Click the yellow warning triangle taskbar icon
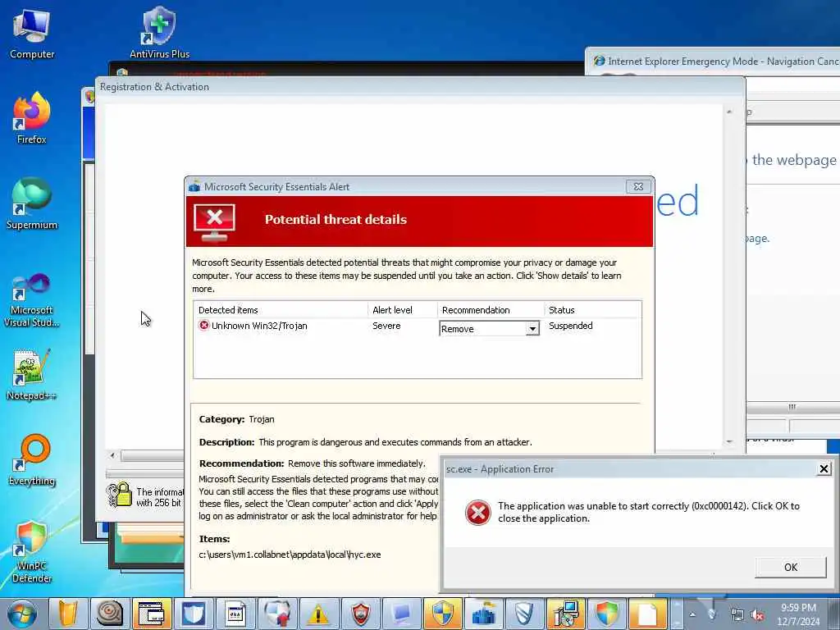The width and height of the screenshot is (840, 630). click(318, 614)
